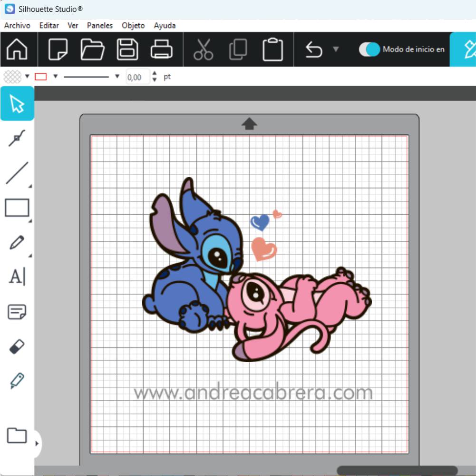Select the Knife tool
Screen dimensions: 476x476
click(17, 381)
